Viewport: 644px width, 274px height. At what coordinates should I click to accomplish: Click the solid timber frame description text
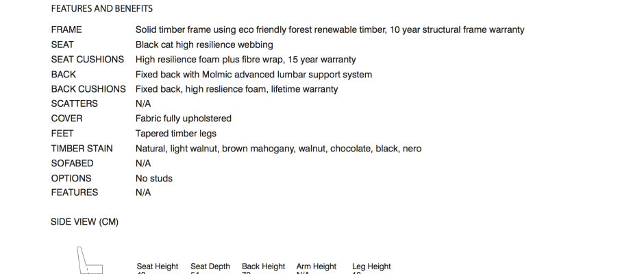coord(330,30)
